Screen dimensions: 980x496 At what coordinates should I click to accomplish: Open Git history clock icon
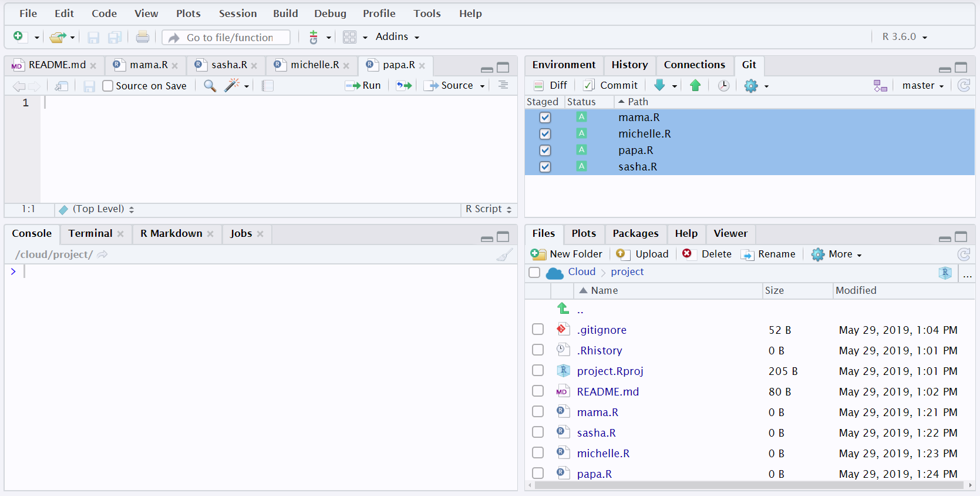pyautogui.click(x=723, y=86)
